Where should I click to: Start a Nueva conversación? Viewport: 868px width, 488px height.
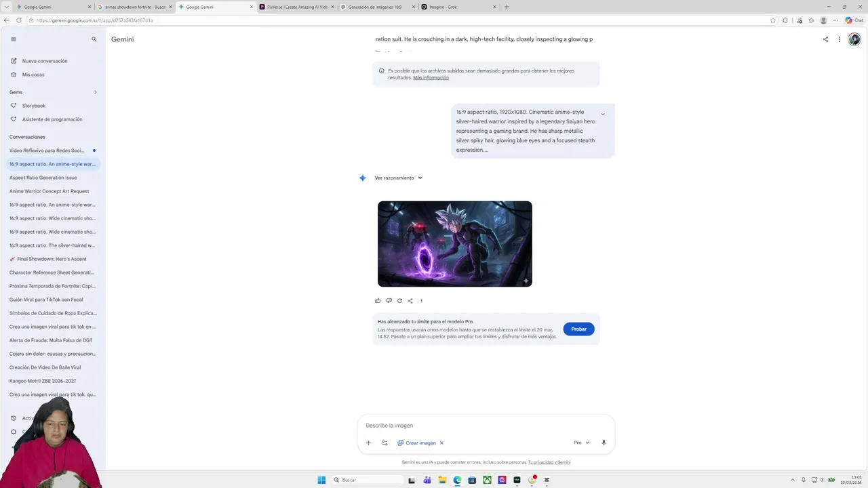tap(45, 61)
